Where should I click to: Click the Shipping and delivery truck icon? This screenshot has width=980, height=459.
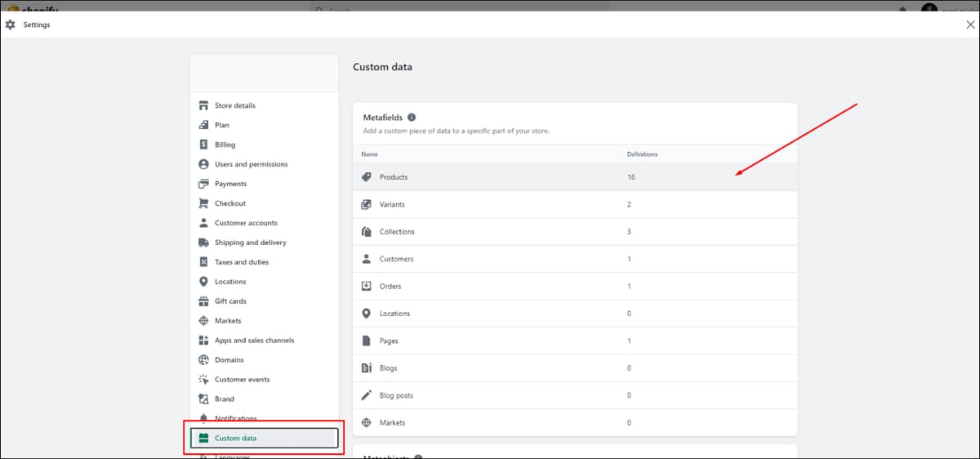pos(204,243)
